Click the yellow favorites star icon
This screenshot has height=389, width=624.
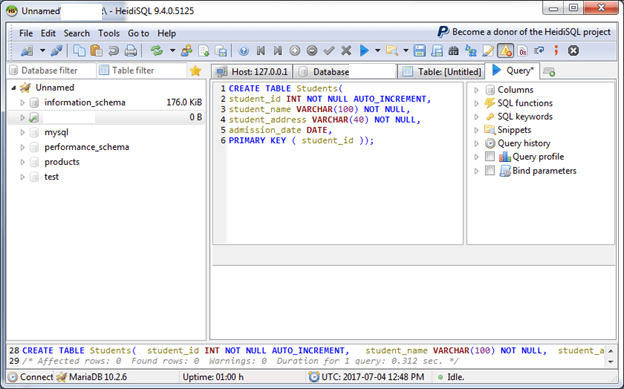195,71
